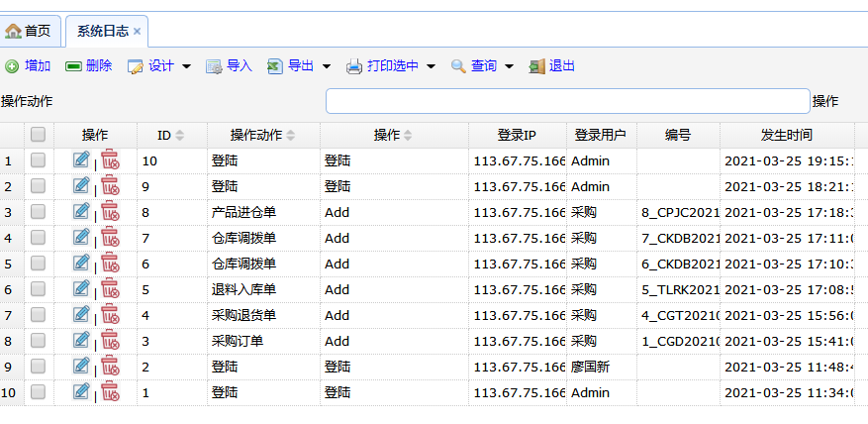This screenshot has width=868, height=424.
Task: Click the 查询 search button
Action: (x=473, y=66)
